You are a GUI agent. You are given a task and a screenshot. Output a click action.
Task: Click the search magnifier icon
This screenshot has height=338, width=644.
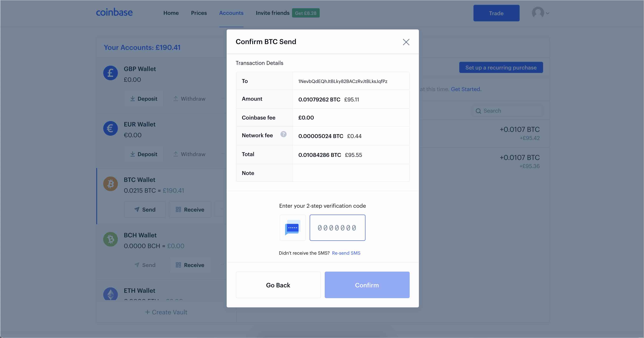tap(478, 111)
